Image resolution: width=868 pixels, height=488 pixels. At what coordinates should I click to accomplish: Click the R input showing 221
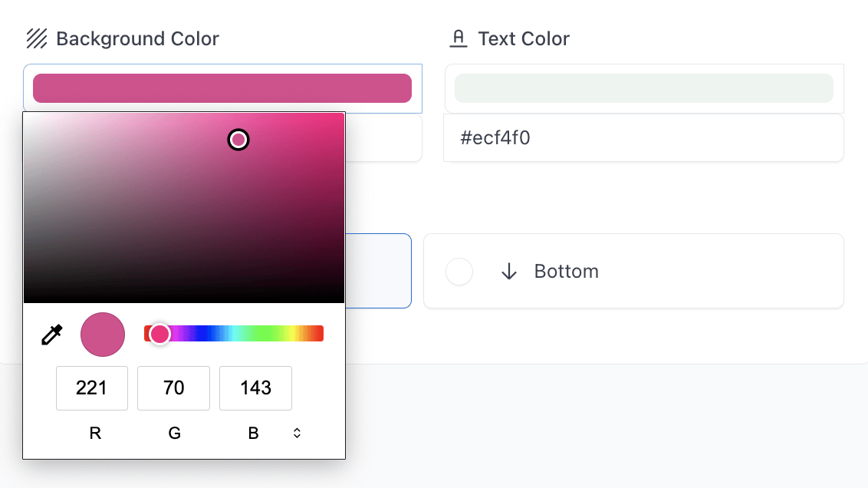[92, 388]
